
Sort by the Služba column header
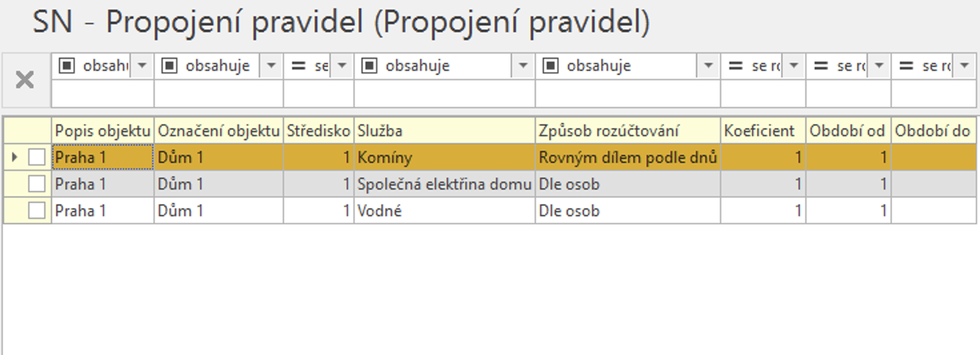[x=444, y=131]
